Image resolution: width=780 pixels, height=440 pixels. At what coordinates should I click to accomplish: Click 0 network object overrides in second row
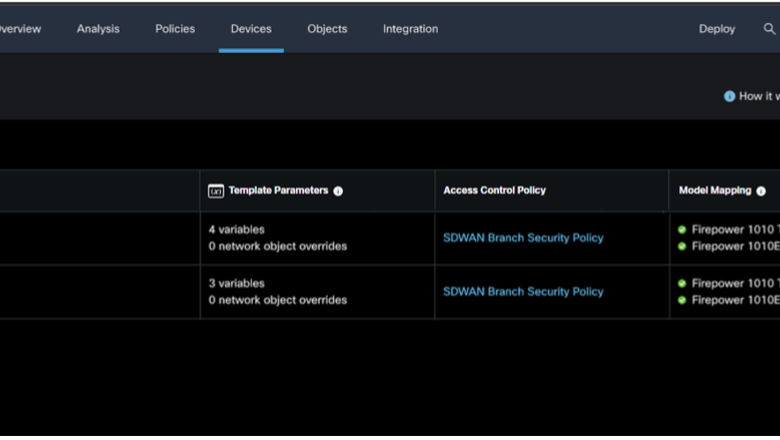click(x=278, y=300)
